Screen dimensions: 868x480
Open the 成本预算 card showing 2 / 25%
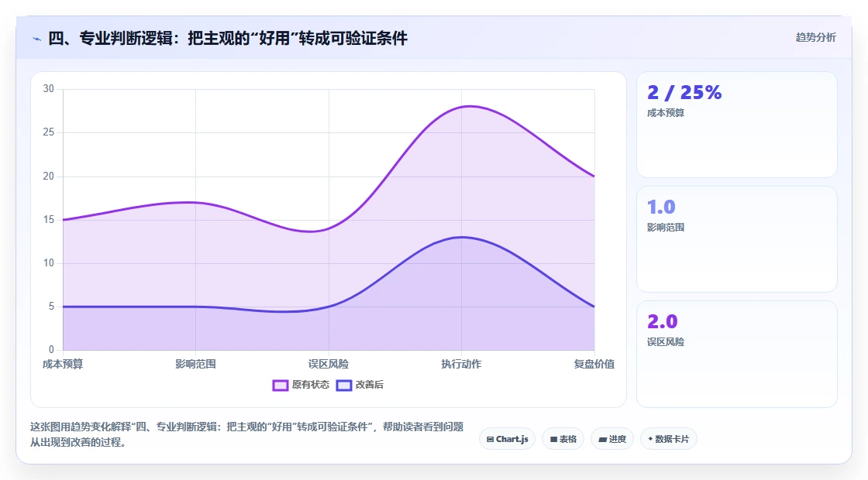coord(737,125)
